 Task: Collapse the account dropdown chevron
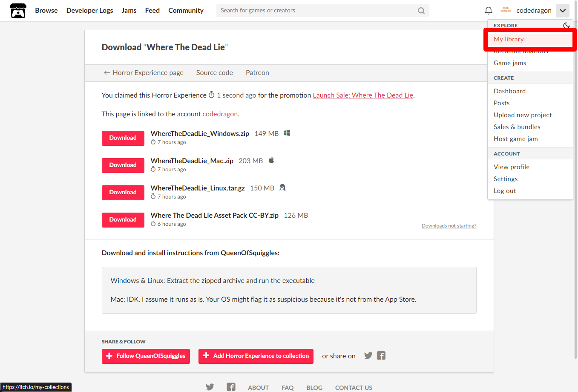click(x=563, y=11)
